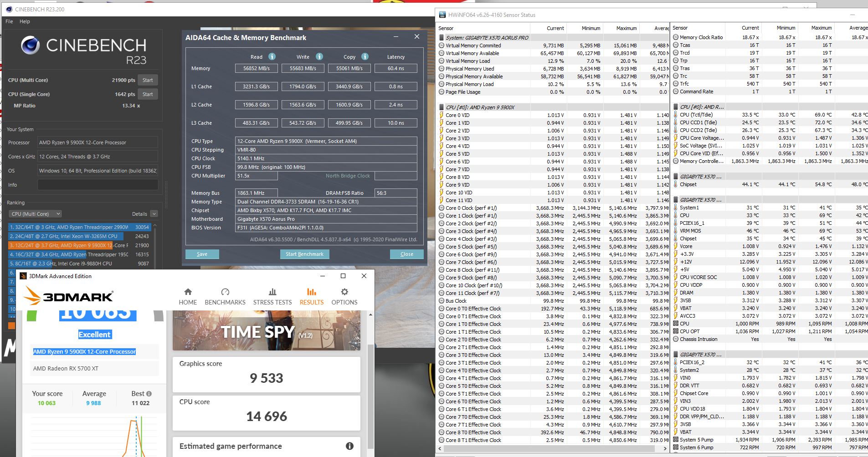This screenshot has height=457, width=868.
Task: Click the icon beside Virtual Memory Commited
Action: point(442,46)
